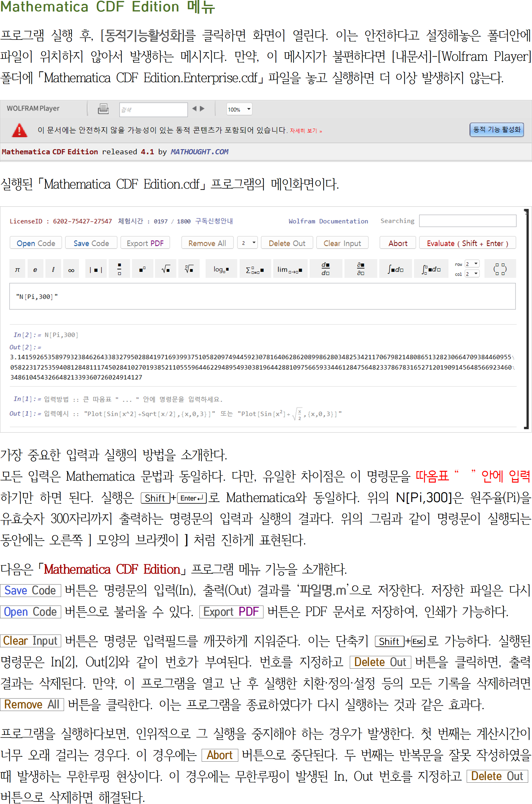The width and height of the screenshot is (532, 804).
Task: Click the Abort button in toolbar
Action: [x=398, y=243]
